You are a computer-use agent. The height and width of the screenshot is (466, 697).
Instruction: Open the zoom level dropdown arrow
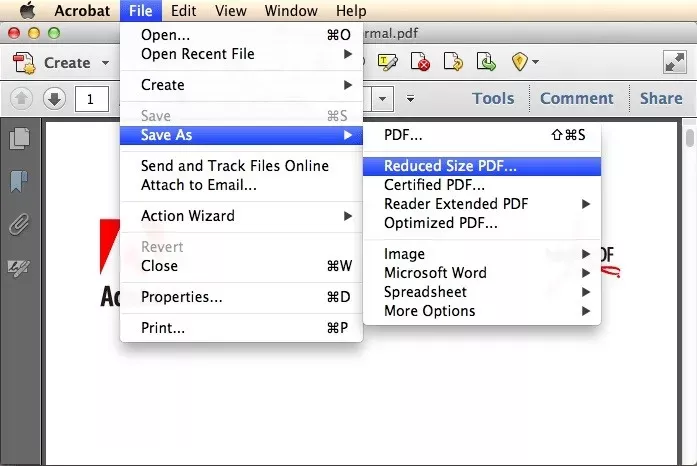(382, 99)
